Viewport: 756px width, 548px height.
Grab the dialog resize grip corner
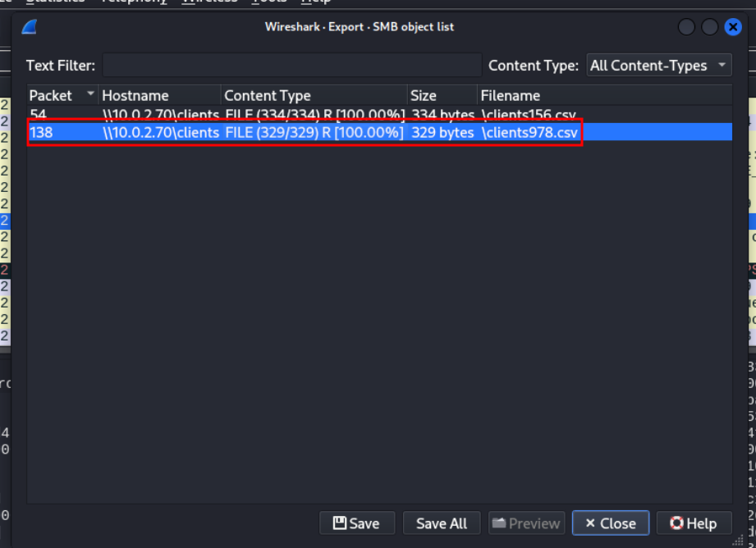738,541
